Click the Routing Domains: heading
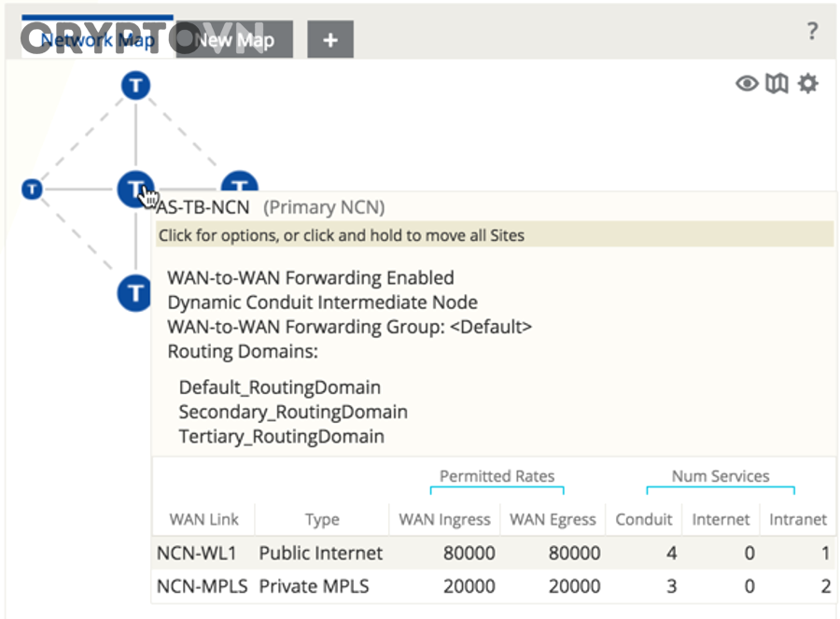The width and height of the screenshot is (840, 619). [243, 352]
